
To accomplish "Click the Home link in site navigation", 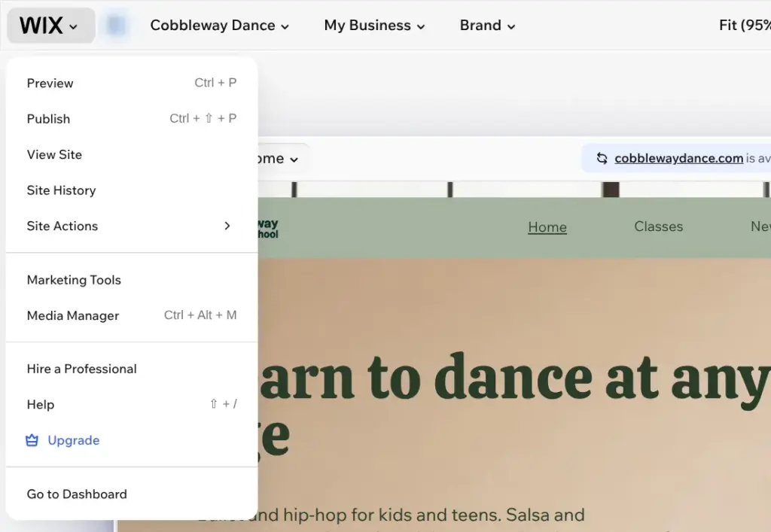I will pos(547,227).
